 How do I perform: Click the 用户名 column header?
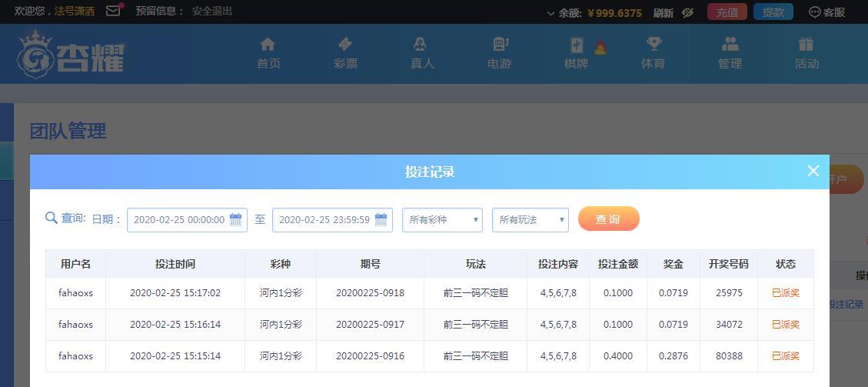click(x=76, y=264)
